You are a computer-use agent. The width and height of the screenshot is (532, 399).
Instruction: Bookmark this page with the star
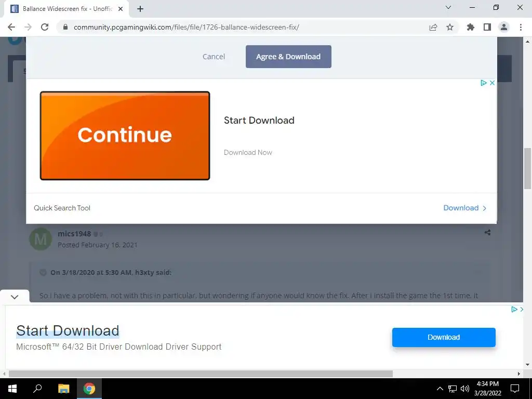point(450,27)
